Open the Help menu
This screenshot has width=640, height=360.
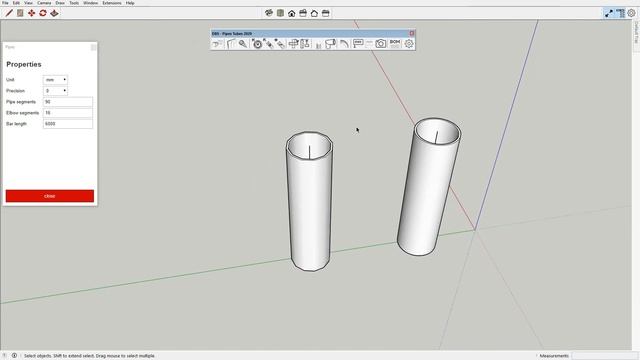tap(130, 3)
